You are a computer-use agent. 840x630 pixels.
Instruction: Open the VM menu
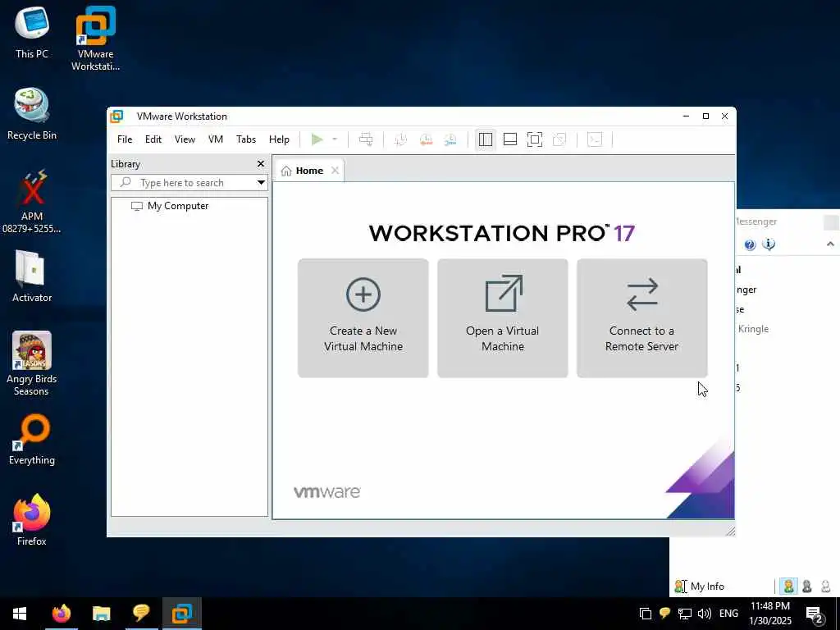click(216, 139)
